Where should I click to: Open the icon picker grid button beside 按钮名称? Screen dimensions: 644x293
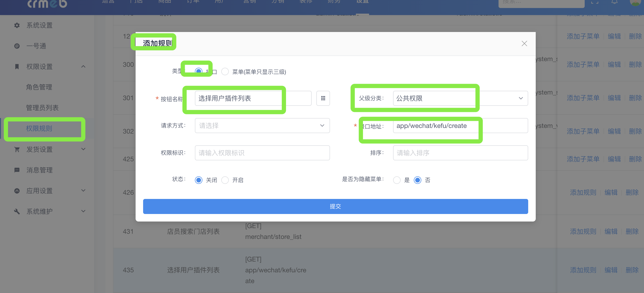pyautogui.click(x=323, y=98)
